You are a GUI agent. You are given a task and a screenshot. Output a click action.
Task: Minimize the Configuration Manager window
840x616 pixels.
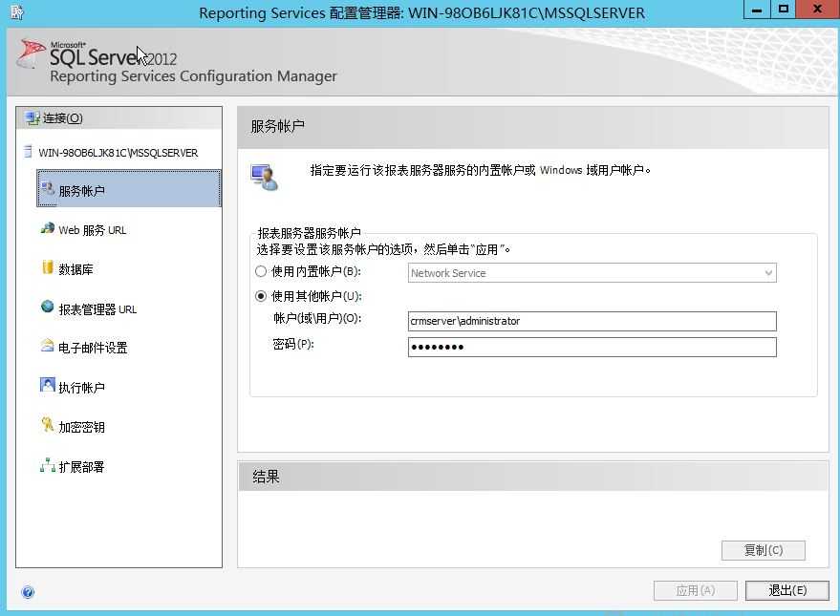(x=757, y=10)
